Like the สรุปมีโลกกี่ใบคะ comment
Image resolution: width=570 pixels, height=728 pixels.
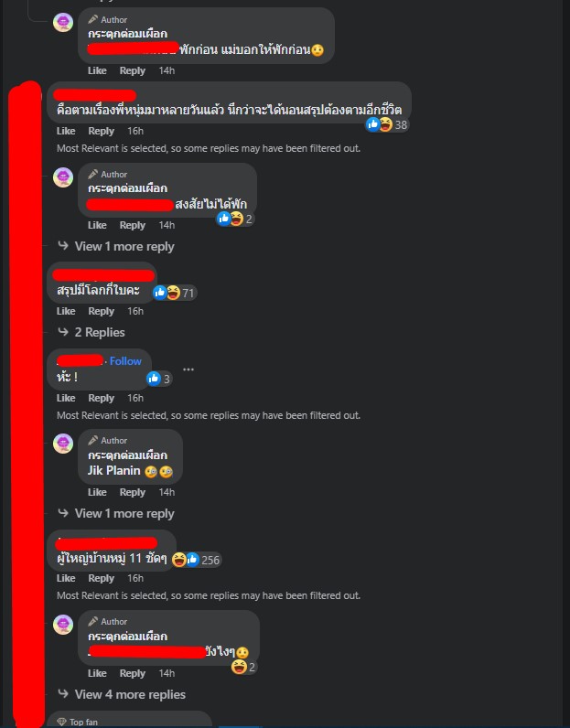[x=66, y=311]
